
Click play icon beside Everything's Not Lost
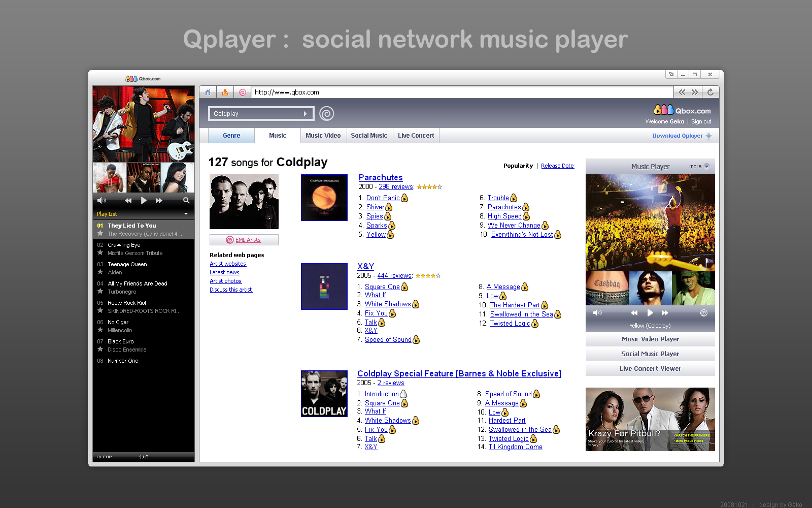tap(558, 235)
